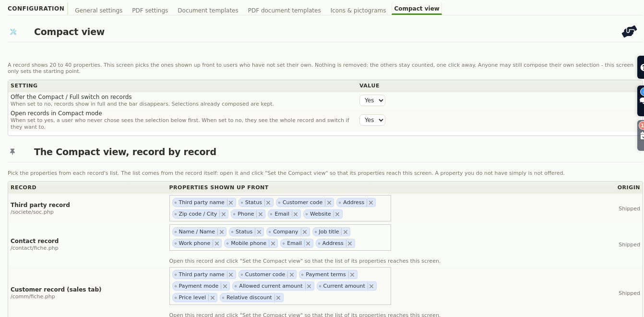The height and width of the screenshot is (317, 644).
Task: Click the '/societe/soc.php' path text
Action: coord(32,212)
